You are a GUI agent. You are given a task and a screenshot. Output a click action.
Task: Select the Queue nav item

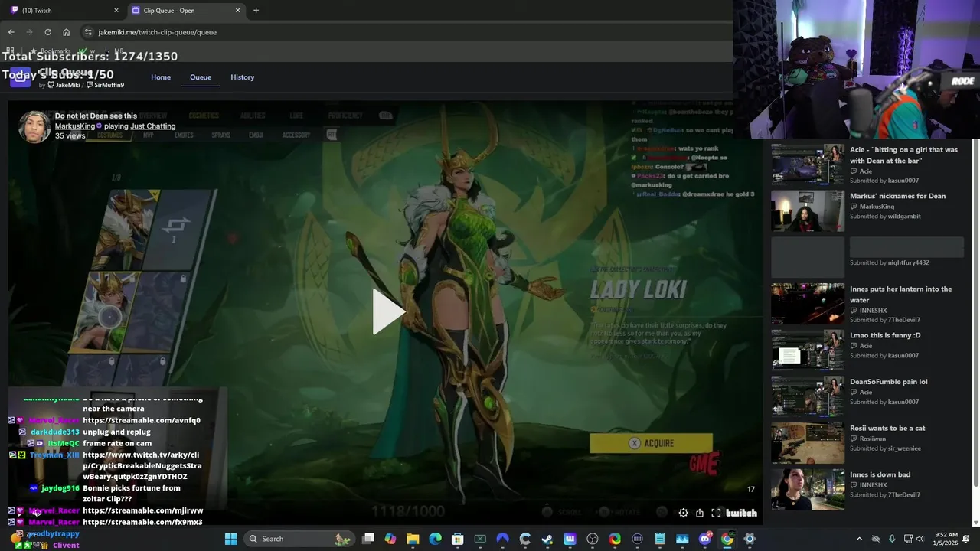click(201, 77)
